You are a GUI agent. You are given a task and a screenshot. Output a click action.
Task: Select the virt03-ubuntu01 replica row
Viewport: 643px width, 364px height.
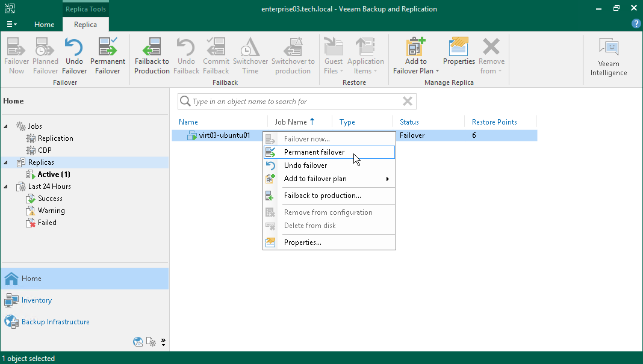pyautogui.click(x=354, y=135)
